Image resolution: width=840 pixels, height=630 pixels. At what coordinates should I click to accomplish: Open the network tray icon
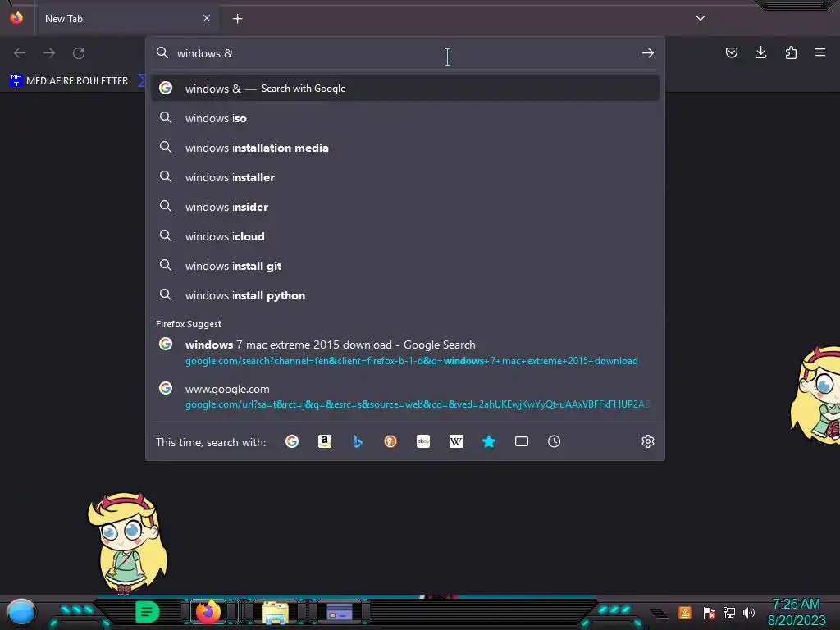729,612
